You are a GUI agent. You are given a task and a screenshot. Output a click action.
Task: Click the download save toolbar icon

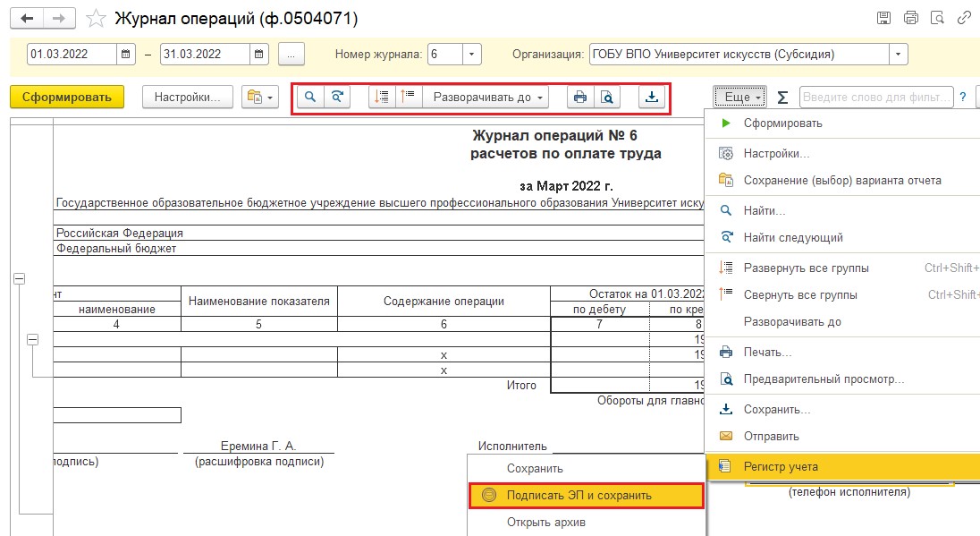pos(651,97)
